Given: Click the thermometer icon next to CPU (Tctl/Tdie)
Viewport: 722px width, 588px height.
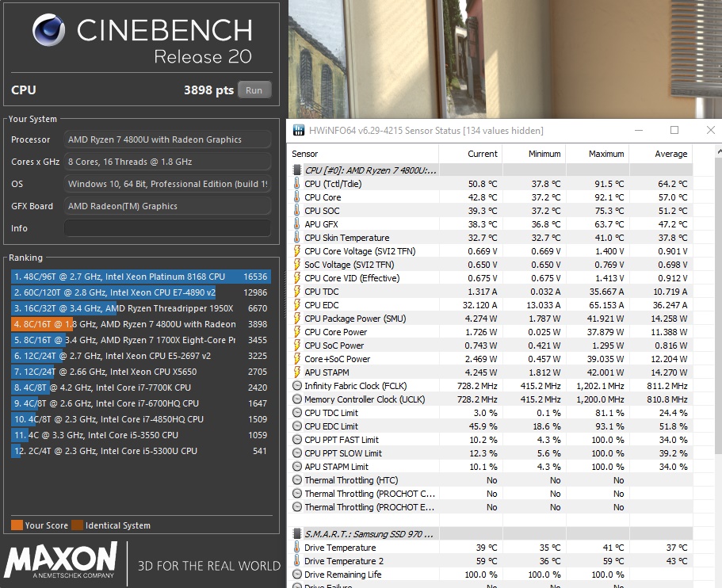Looking at the screenshot, I should pyautogui.click(x=296, y=184).
